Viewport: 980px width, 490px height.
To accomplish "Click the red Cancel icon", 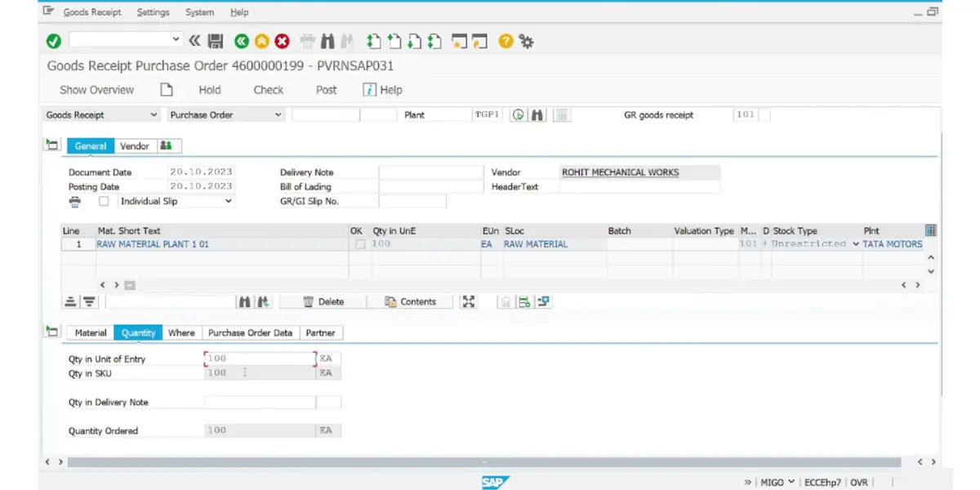I will (282, 41).
